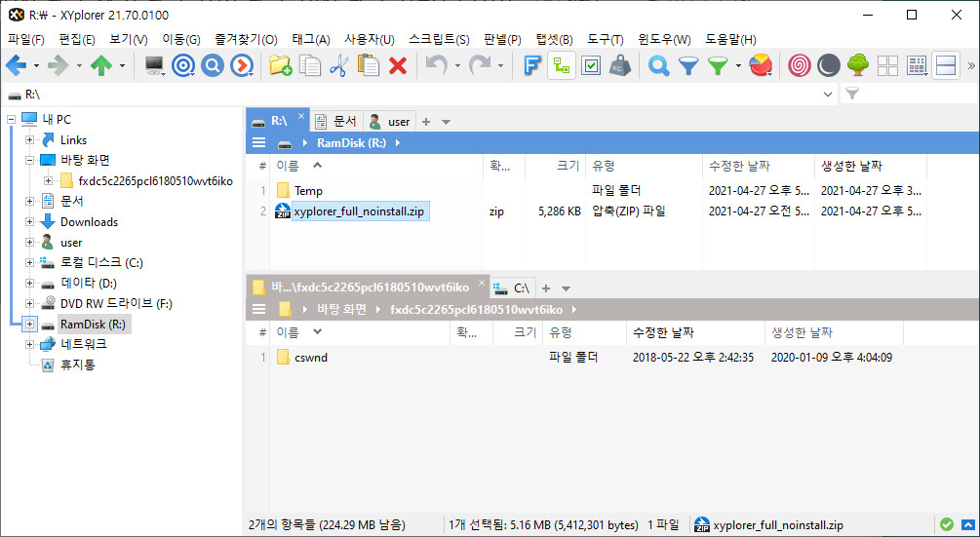This screenshot has height=537, width=980.
Task: Open the 도구(T) menu
Action: 605,39
